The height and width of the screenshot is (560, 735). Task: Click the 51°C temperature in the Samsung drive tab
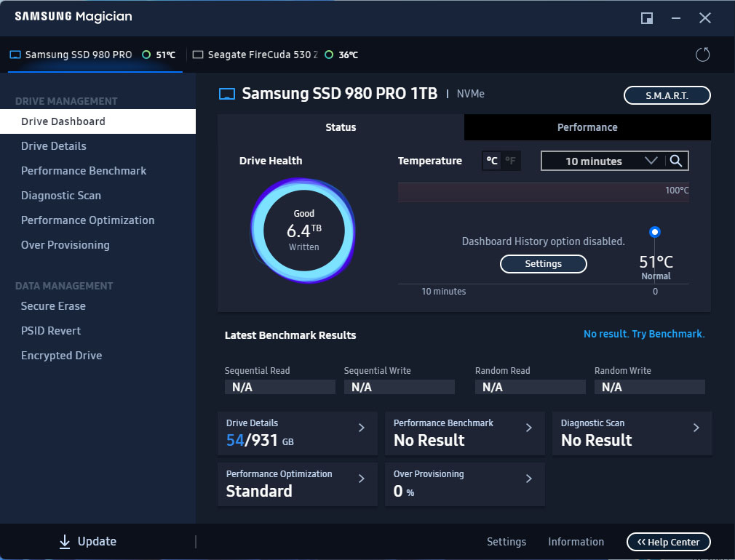click(x=165, y=55)
